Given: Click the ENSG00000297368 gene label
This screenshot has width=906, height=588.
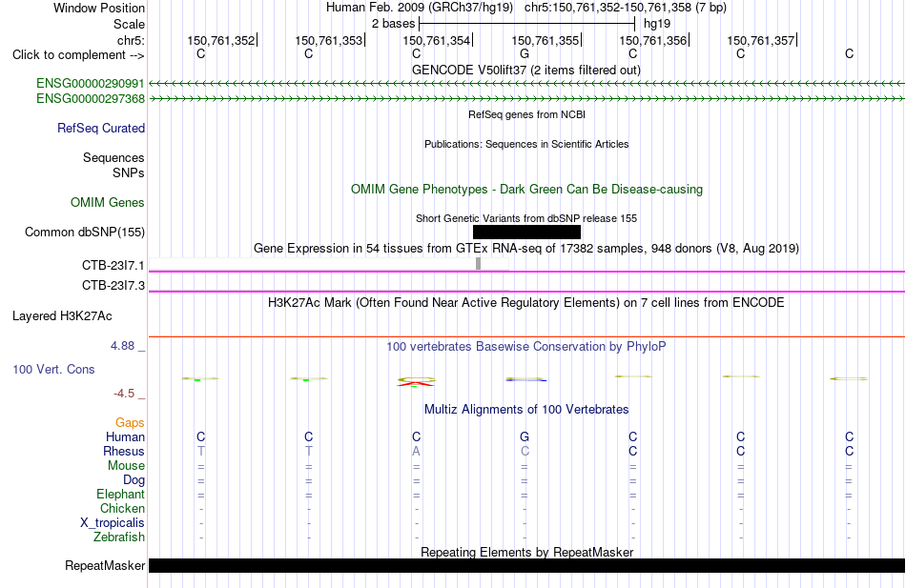Looking at the screenshot, I should [91, 99].
